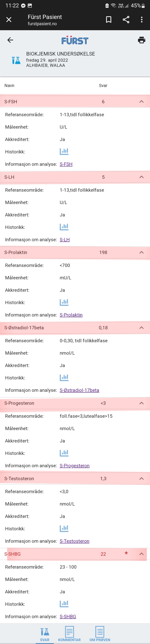
Task: Open the S-Progesteron analysis information link
Action: [x=75, y=466]
